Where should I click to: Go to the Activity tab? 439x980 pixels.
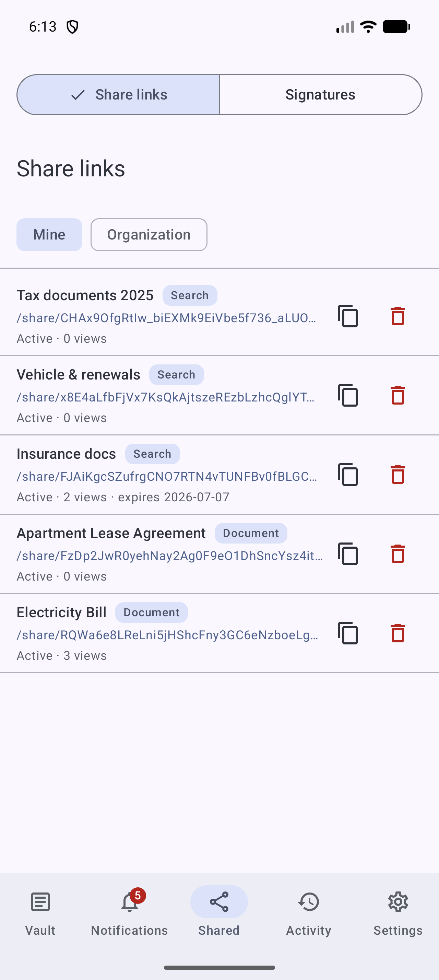click(309, 913)
